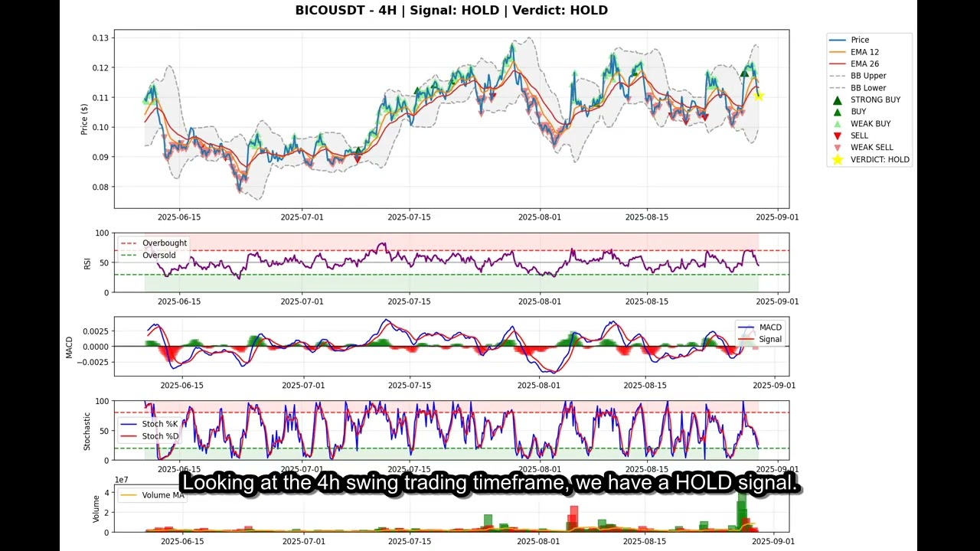Click 2025-07-15 date under the price chart
Viewport: 980px width, 551px height.
click(409, 217)
